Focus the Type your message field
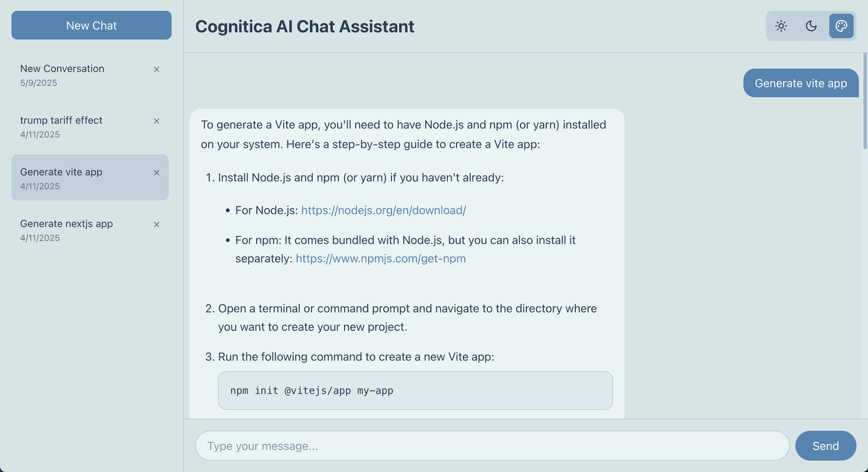The image size is (868, 472). click(492, 446)
